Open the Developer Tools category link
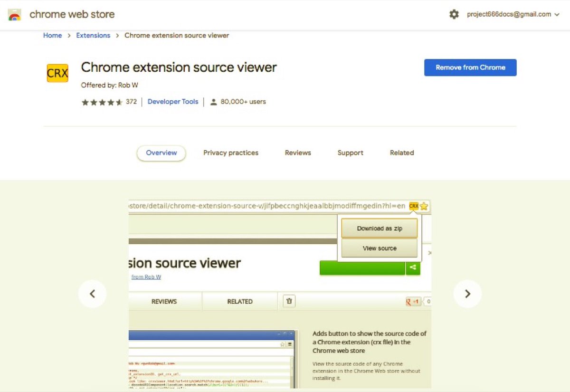This screenshot has width=570, height=392. pos(173,101)
